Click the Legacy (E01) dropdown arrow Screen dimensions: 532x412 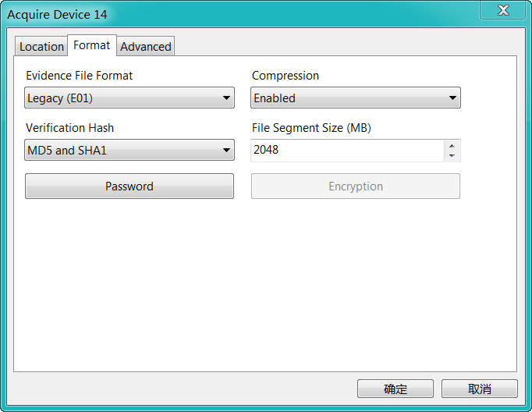pyautogui.click(x=226, y=98)
